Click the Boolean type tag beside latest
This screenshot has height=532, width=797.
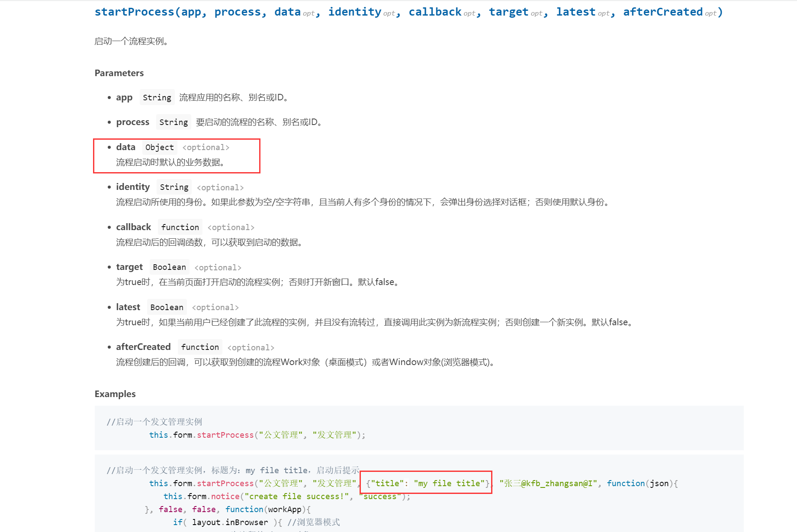coord(167,308)
